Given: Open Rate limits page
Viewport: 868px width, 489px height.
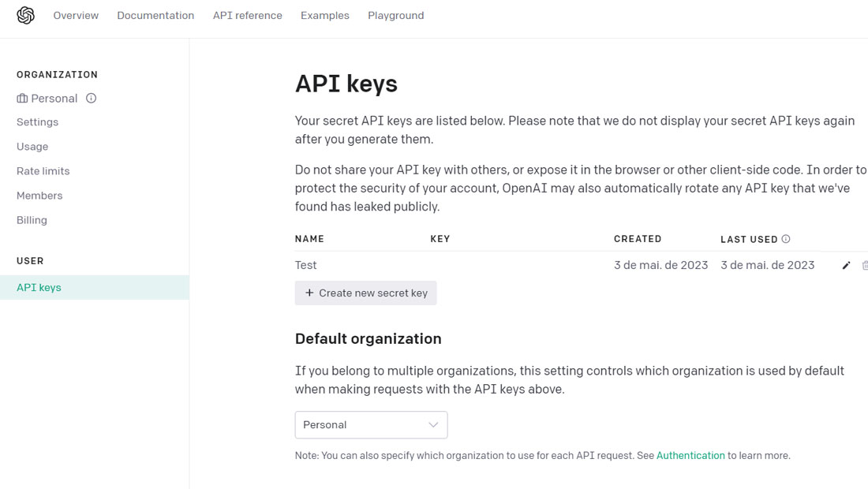Looking at the screenshot, I should 43,171.
